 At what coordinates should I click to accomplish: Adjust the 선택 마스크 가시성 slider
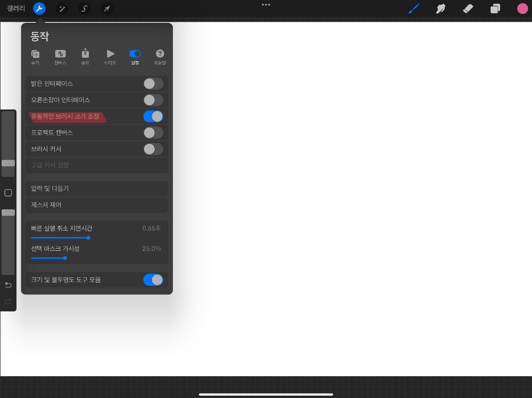point(65,258)
